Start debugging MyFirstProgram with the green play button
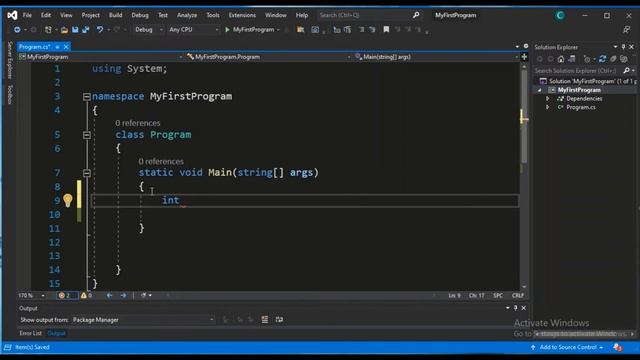 (x=227, y=30)
